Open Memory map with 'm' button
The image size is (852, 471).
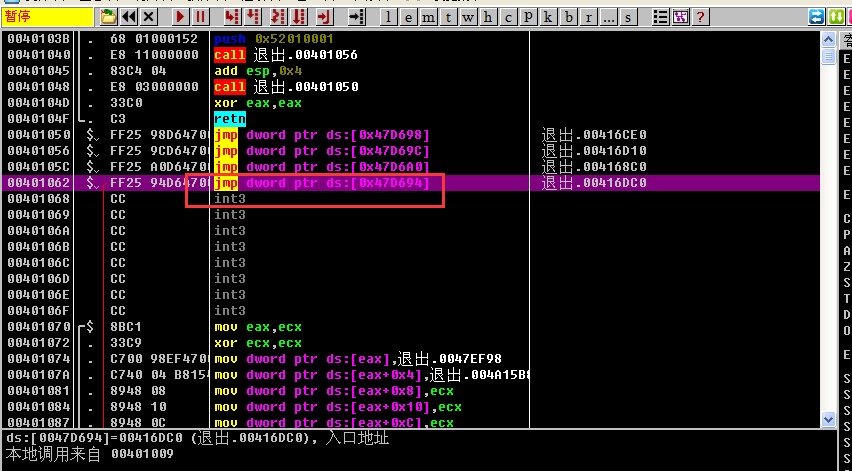click(428, 17)
